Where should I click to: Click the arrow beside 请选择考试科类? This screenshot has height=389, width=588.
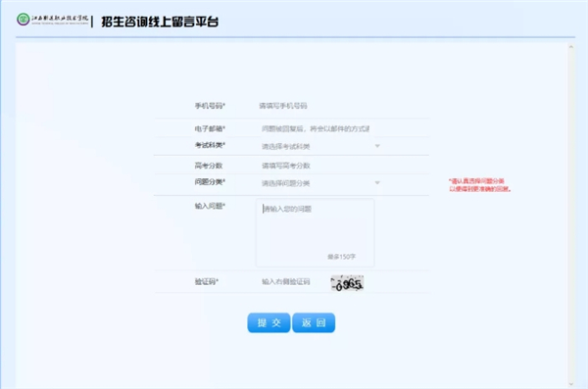point(377,146)
